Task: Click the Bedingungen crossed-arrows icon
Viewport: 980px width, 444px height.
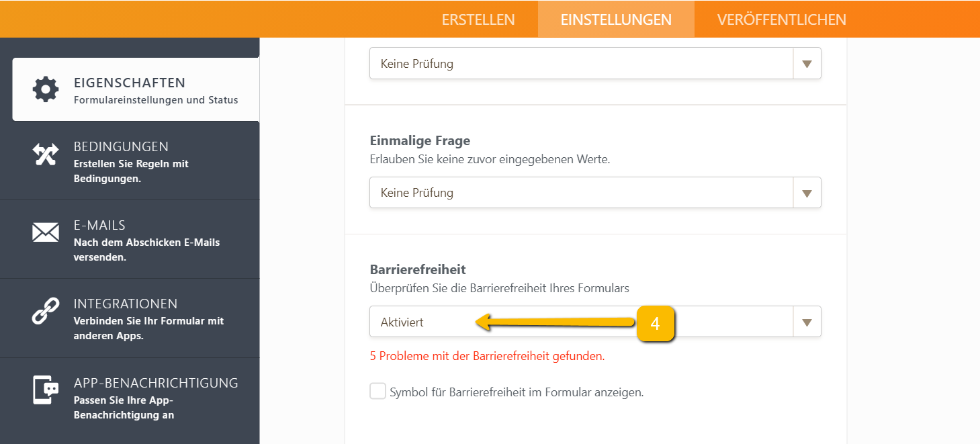Action: tap(46, 154)
